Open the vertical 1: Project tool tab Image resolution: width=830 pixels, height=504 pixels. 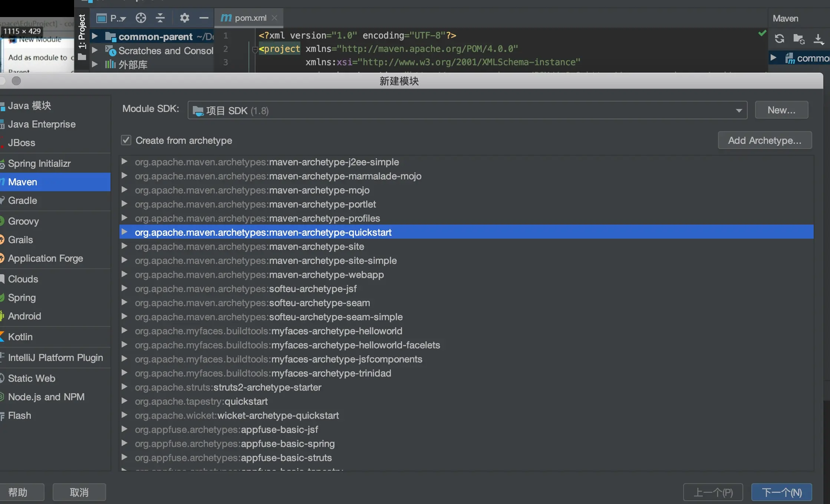[82, 31]
